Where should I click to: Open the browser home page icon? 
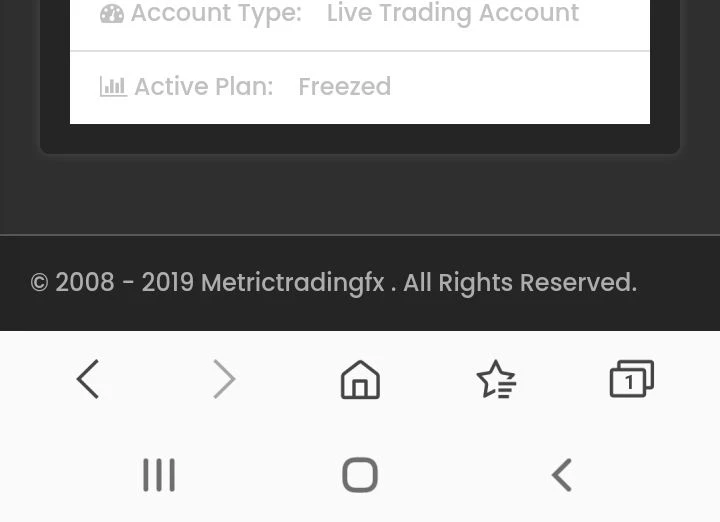[360, 380]
